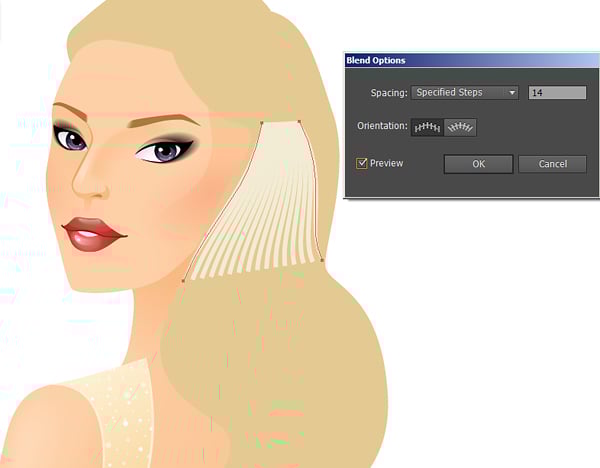Click the steps value field showing 14
The width and height of the screenshot is (600, 468).
[556, 93]
